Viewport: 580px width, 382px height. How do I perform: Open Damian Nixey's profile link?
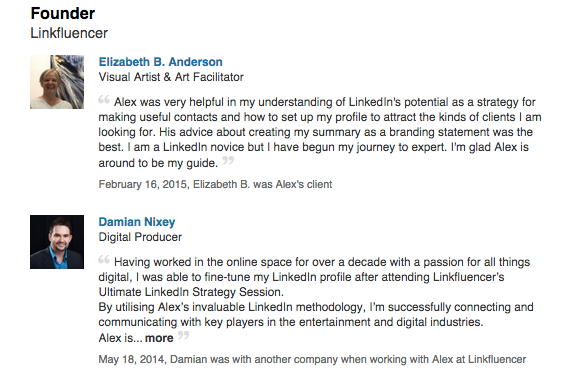point(137,222)
